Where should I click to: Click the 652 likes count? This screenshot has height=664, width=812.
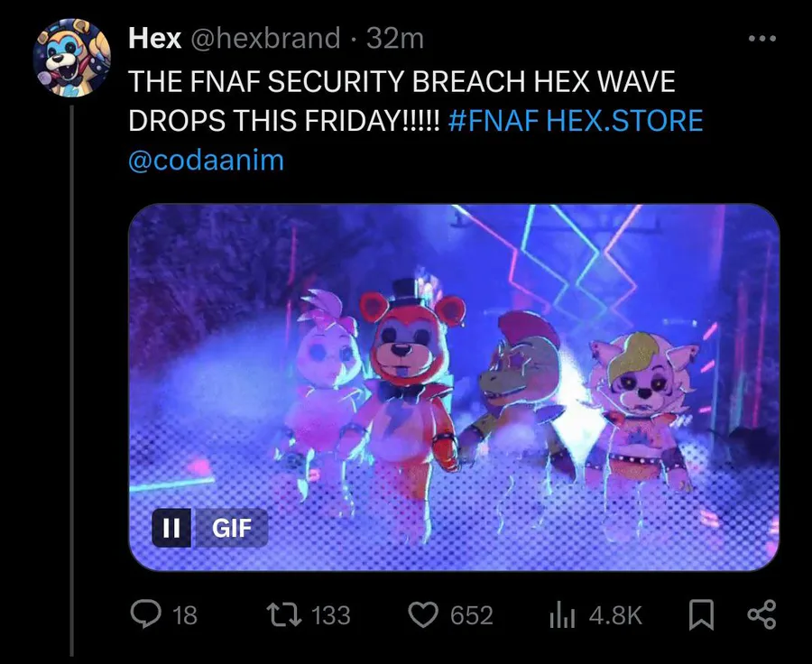[x=471, y=615]
